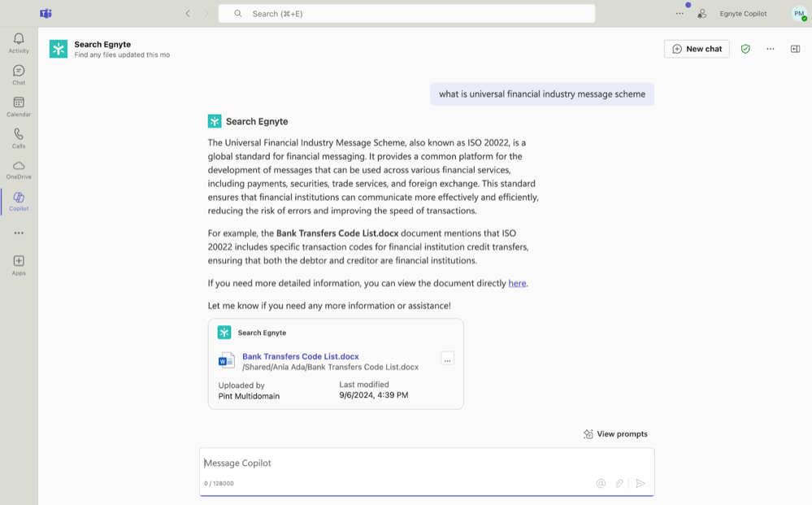The image size is (812, 505).
Task: Start a New chat
Action: click(x=697, y=49)
